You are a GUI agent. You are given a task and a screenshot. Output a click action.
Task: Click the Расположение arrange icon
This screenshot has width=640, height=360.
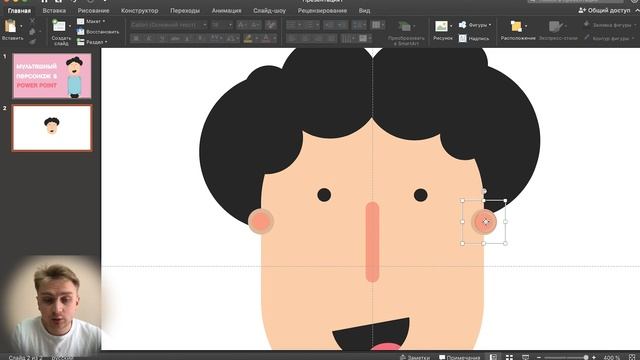pos(516,26)
